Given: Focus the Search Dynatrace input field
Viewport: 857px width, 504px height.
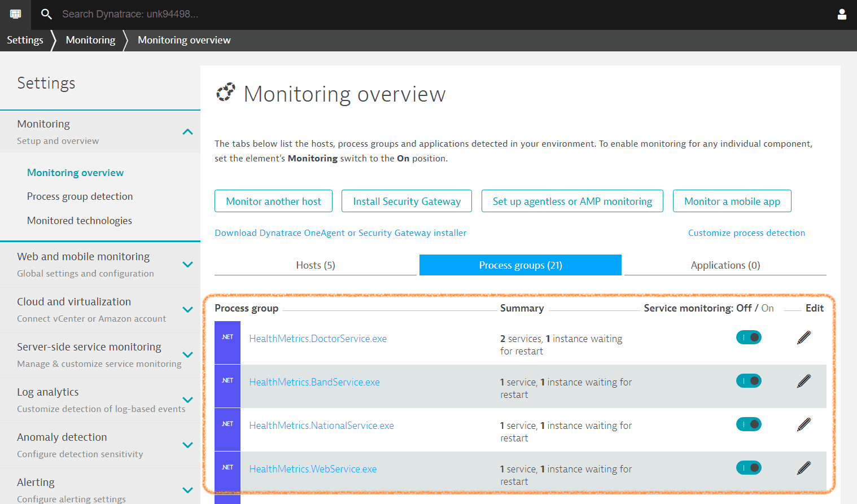Looking at the screenshot, I should (x=130, y=14).
